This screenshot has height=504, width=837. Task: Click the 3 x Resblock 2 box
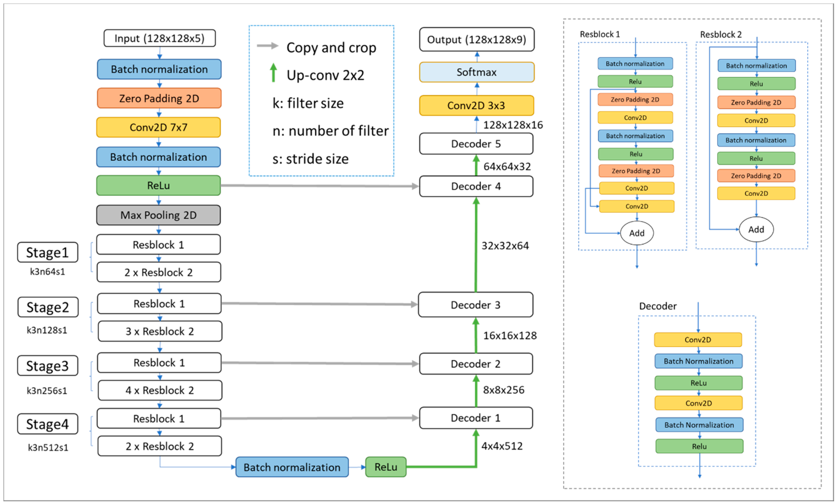160,331
